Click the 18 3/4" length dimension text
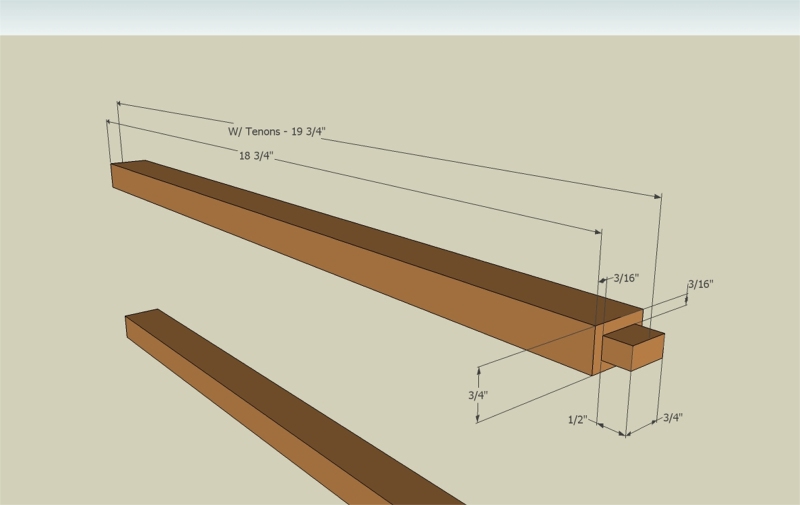This screenshot has height=505, width=800. tap(256, 156)
